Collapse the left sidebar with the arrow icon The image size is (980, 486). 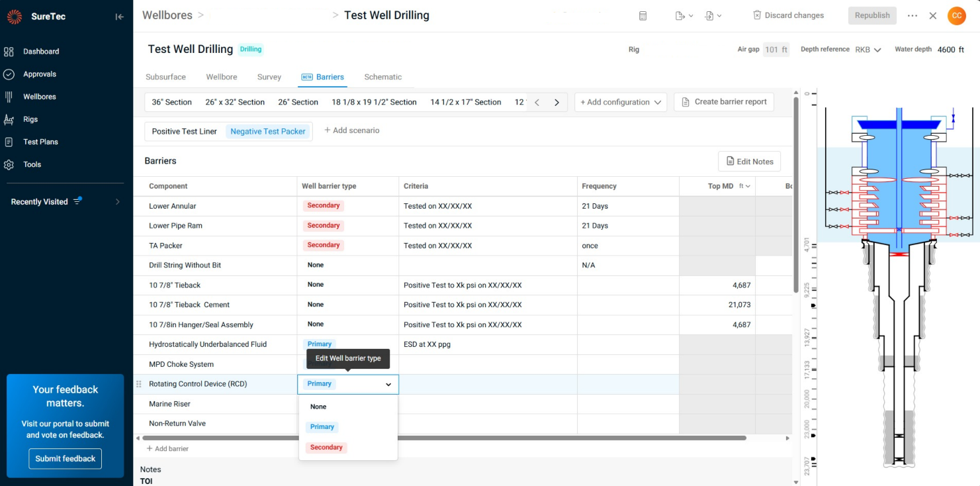119,17
